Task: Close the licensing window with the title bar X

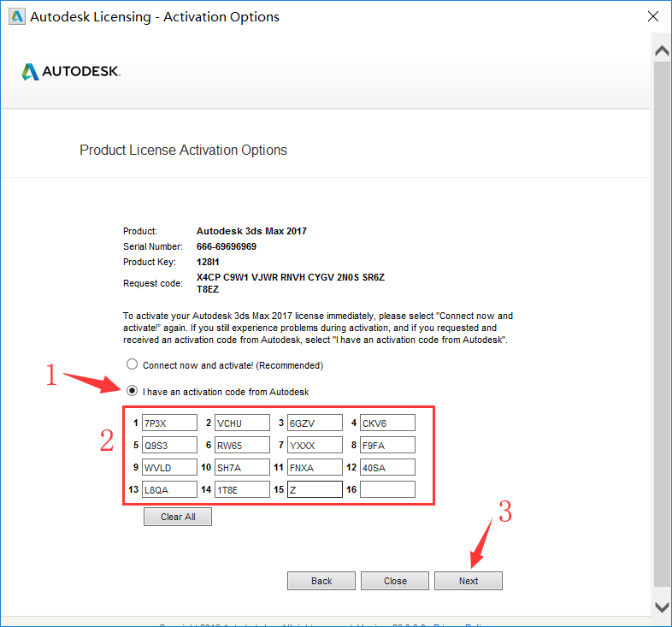Action: point(651,16)
